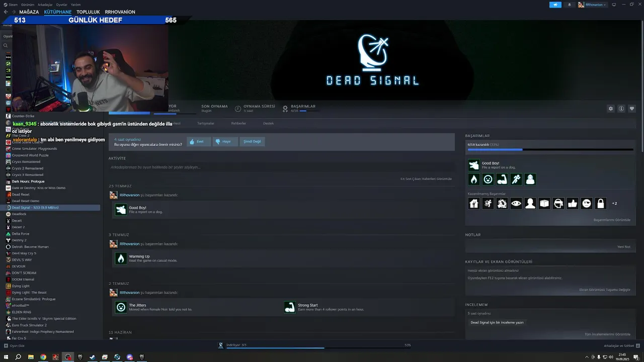
Task: Select the thumbs-up locked achievement icon
Action: 572,203
